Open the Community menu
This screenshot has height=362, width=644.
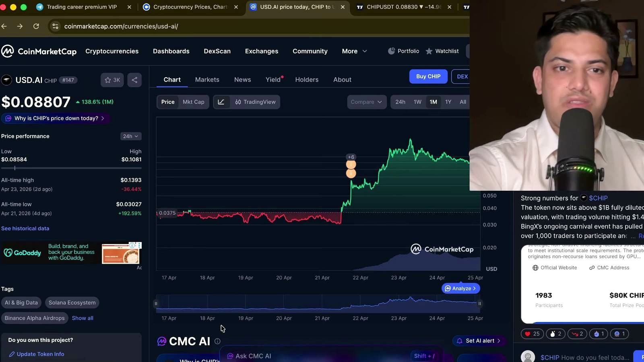pos(310,51)
